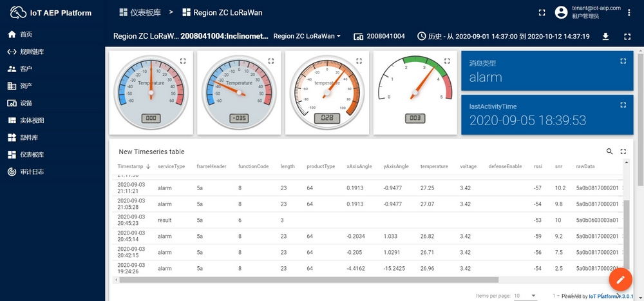Select the 2008041004 entity button
Screen dimensions: 644x301
point(380,36)
